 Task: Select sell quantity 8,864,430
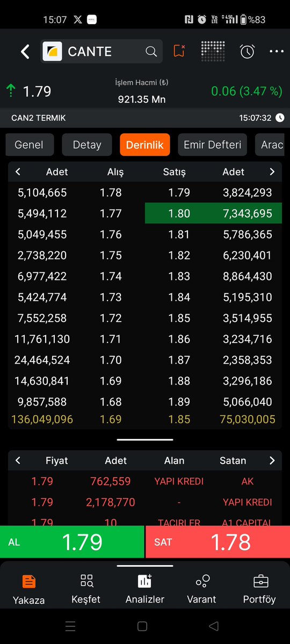[x=247, y=276]
